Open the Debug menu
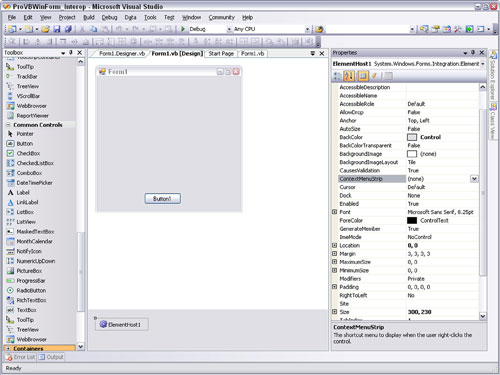This screenshot has height=375, width=500. click(109, 17)
